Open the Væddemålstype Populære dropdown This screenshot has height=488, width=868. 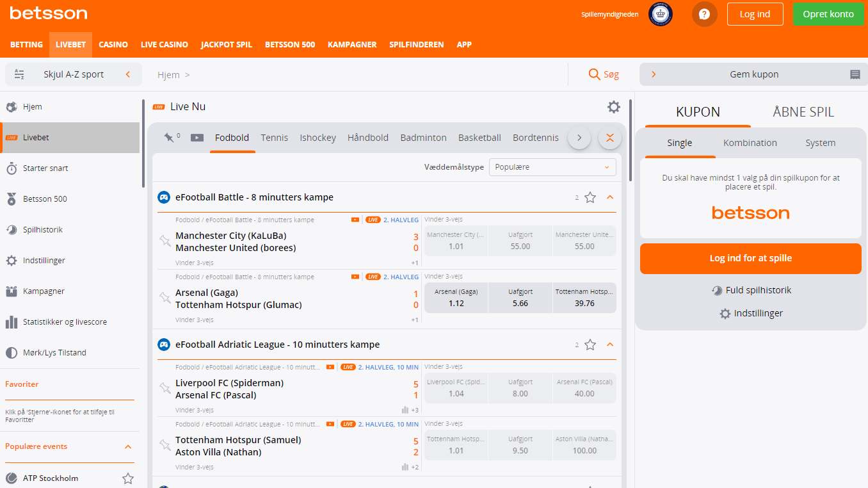pyautogui.click(x=552, y=167)
